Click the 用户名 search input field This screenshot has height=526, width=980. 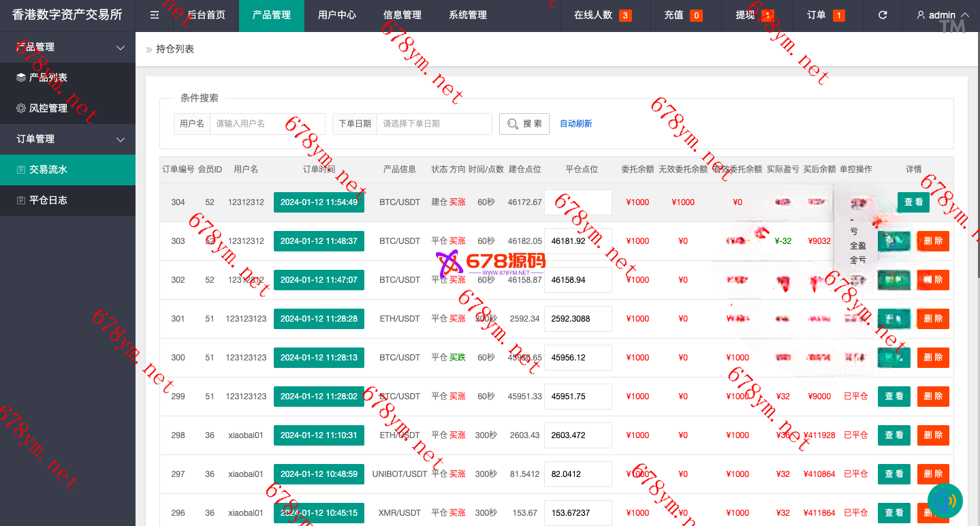tap(267, 124)
